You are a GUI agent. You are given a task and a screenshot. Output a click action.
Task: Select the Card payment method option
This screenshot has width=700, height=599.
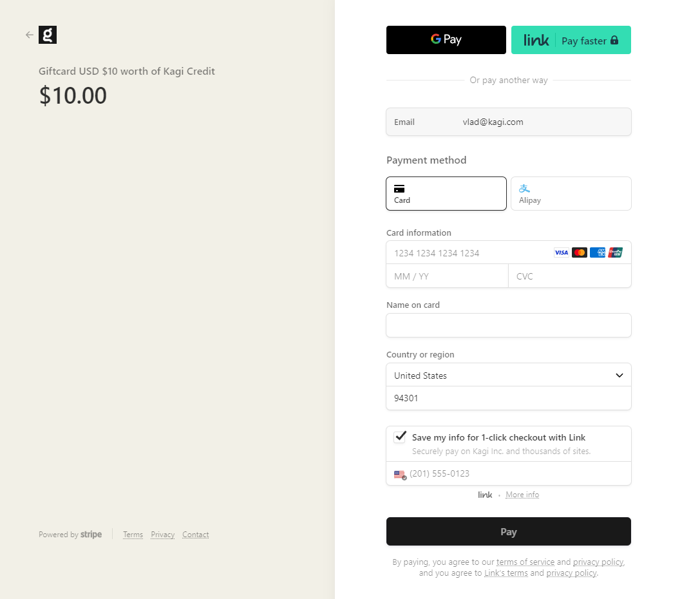click(446, 193)
